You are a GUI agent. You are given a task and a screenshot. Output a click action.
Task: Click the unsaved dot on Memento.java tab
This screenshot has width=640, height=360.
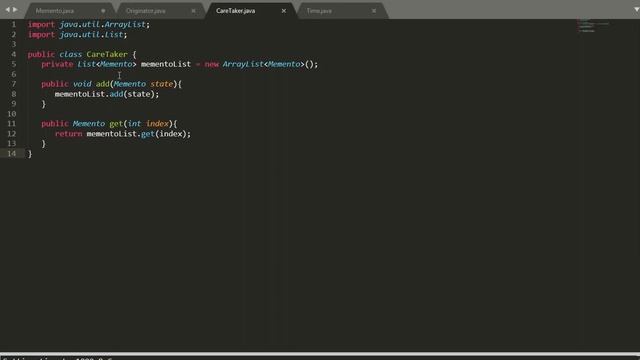click(103, 11)
